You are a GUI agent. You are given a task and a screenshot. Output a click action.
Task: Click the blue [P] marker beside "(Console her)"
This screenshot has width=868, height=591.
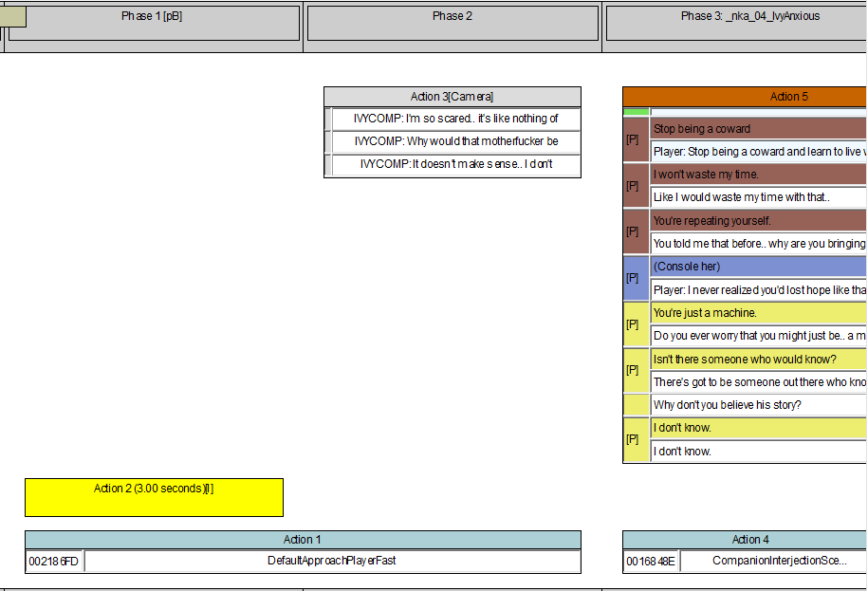click(636, 278)
